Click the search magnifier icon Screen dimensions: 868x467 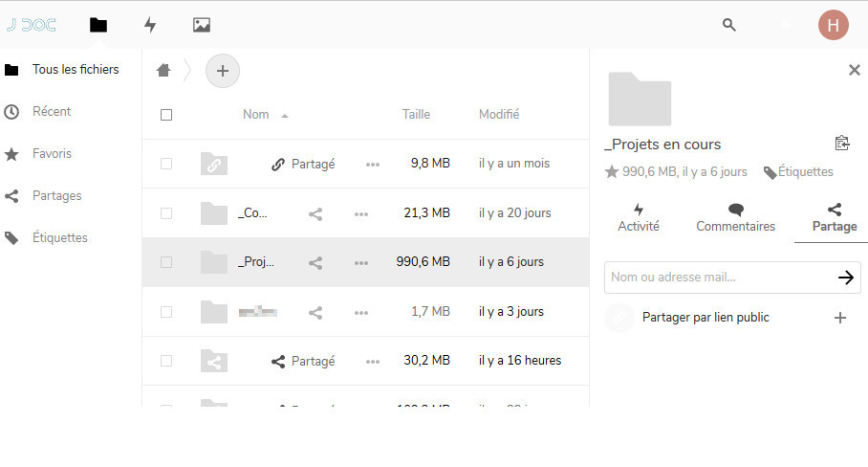pyautogui.click(x=729, y=25)
